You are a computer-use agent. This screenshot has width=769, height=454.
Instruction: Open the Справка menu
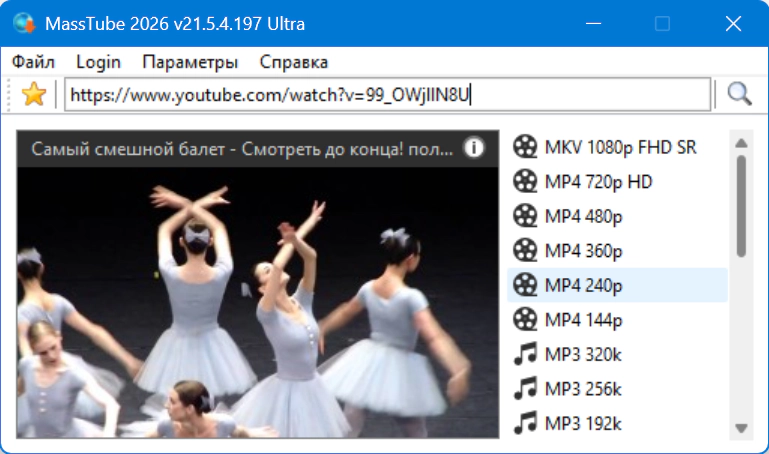click(x=294, y=62)
